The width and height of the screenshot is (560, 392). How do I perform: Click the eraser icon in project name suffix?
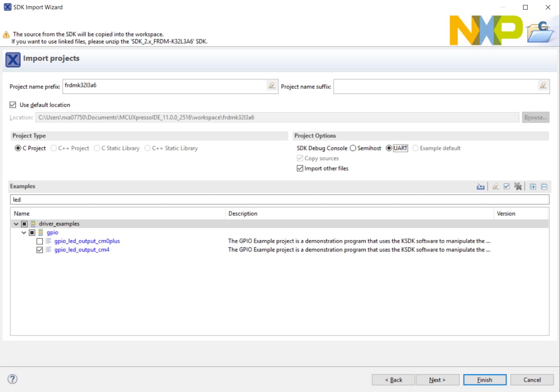pos(543,86)
